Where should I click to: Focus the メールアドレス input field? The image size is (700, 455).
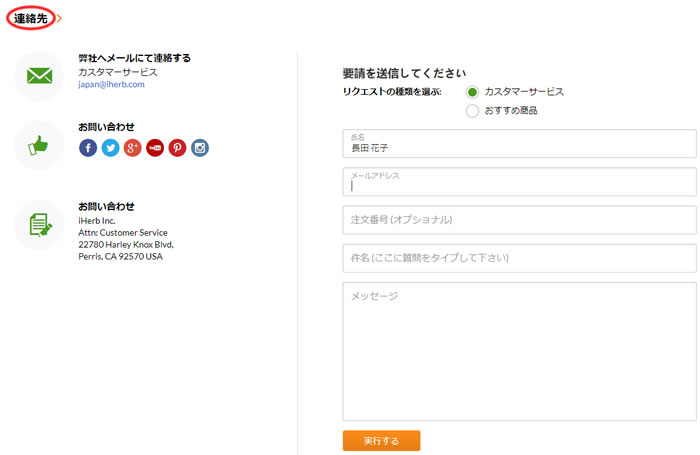[519, 182]
